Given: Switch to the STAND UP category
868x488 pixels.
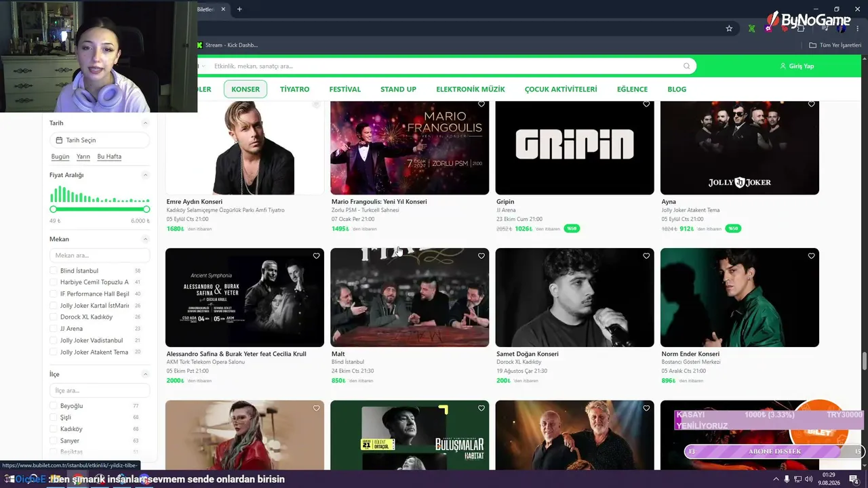Looking at the screenshot, I should click(x=398, y=89).
